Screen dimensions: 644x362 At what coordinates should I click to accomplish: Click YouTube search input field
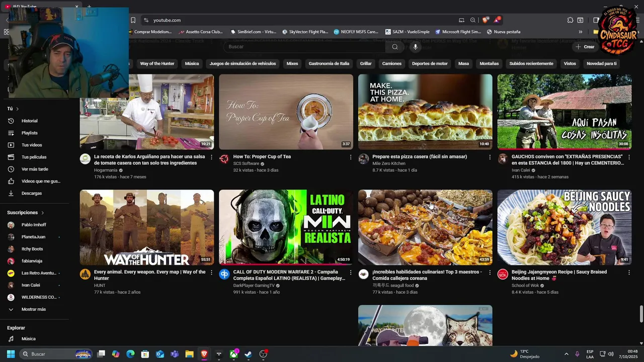click(x=304, y=47)
